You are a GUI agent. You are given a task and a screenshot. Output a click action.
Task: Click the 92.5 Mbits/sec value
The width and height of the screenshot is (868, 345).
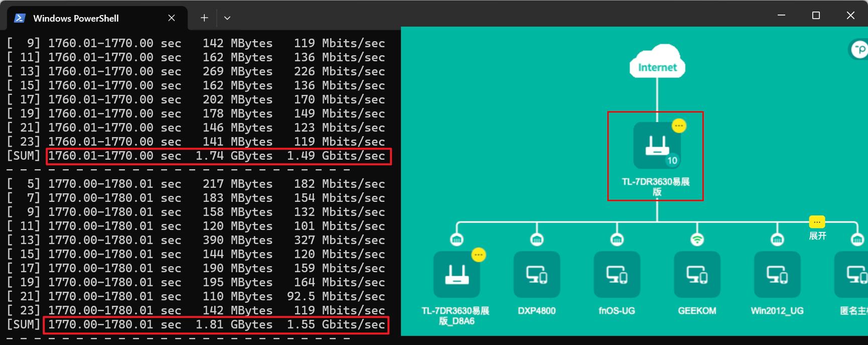336,296
